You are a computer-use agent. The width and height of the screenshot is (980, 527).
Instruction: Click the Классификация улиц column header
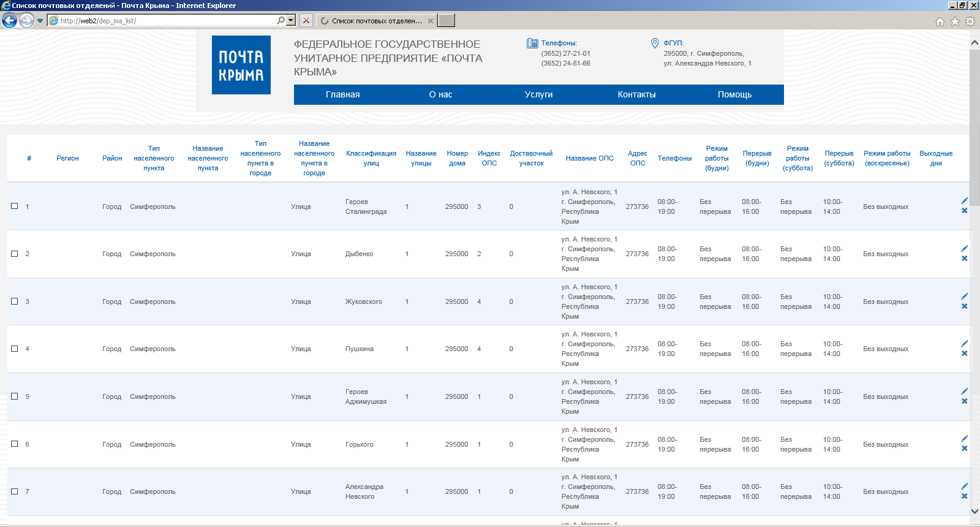[371, 158]
